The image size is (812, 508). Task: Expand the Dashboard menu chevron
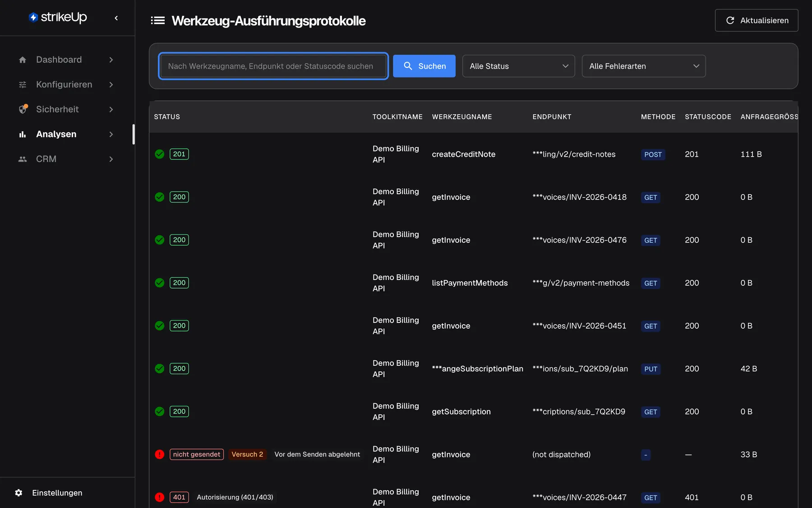click(x=111, y=60)
